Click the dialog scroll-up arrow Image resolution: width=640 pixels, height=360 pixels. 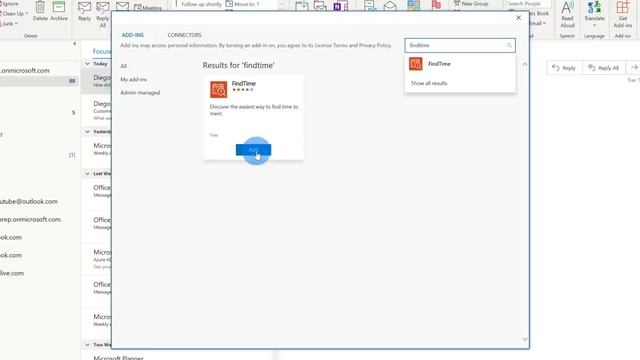tap(524, 64)
